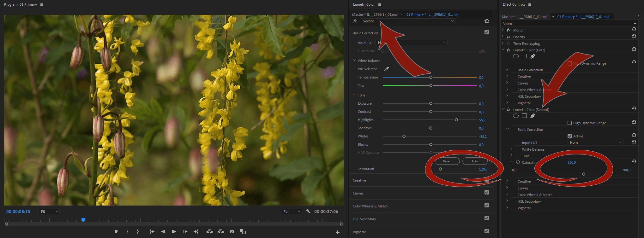644x238 pixels.
Task: Step forward one frame
Action: coord(185,232)
